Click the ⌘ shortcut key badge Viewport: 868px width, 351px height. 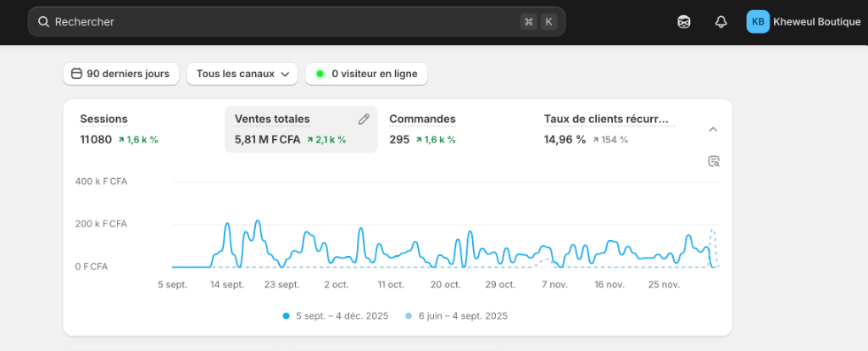click(529, 22)
